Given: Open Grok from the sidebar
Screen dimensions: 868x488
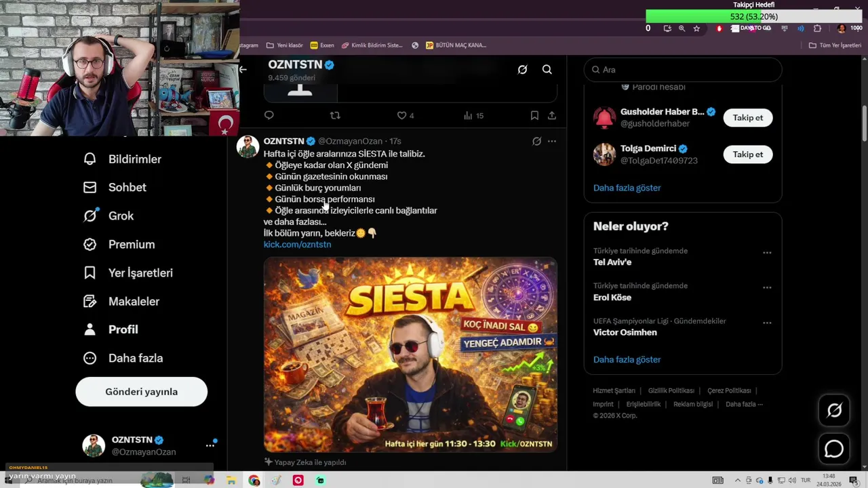Looking at the screenshot, I should 108,216.
